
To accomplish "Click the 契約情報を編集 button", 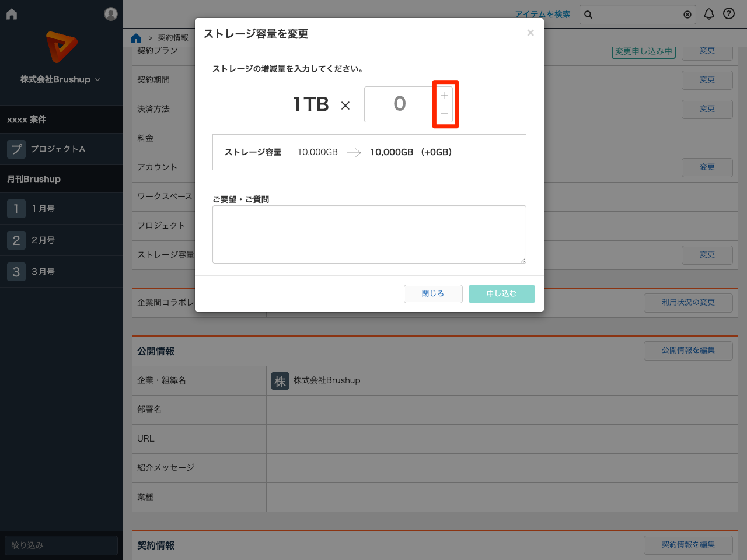I will (688, 545).
